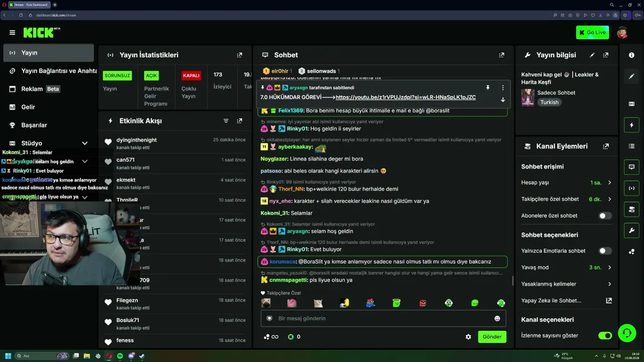This screenshot has width=644, height=362.
Task: Click the Bosluk71 follower entry
Action: 176,324
